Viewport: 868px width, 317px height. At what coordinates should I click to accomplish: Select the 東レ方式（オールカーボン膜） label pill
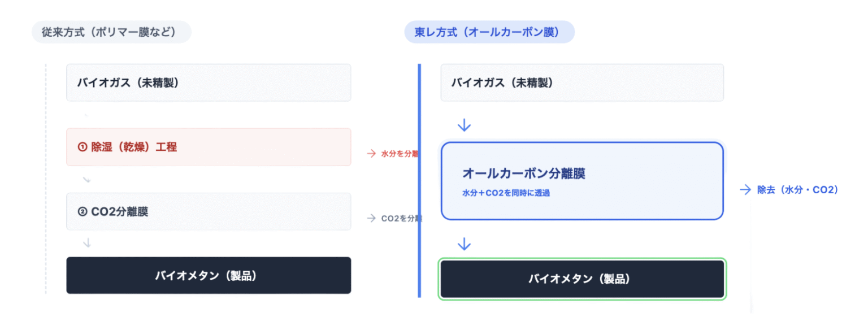pos(489,32)
